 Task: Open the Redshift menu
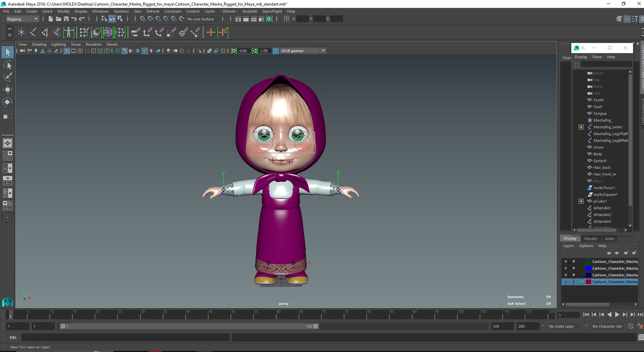250,11
